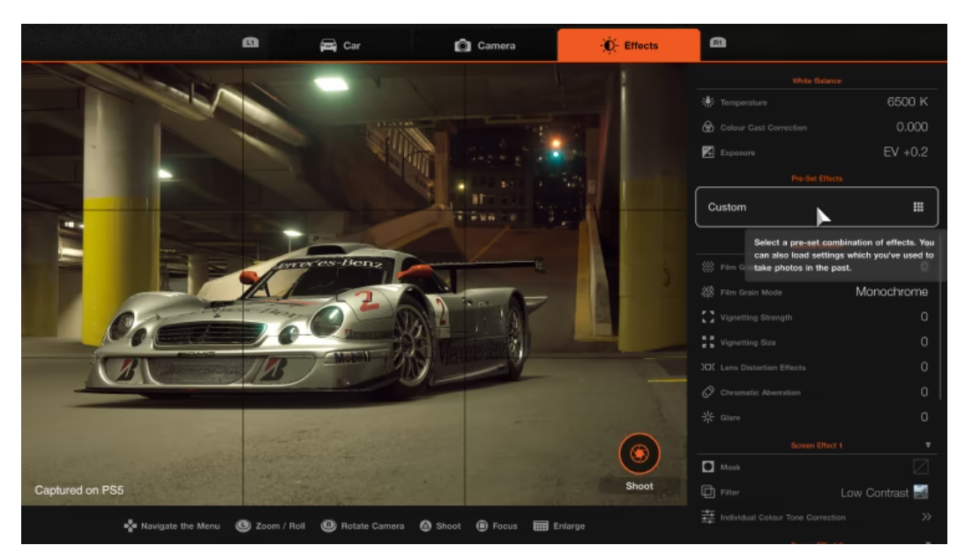Click the Individual Colour Tone Correction icon
965x560 pixels.
(x=707, y=517)
